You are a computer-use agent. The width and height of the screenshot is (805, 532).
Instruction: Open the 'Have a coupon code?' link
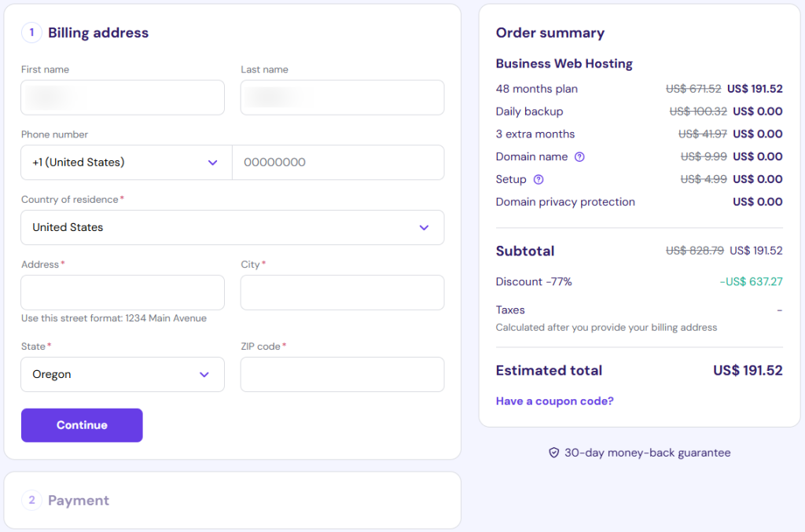(x=554, y=402)
